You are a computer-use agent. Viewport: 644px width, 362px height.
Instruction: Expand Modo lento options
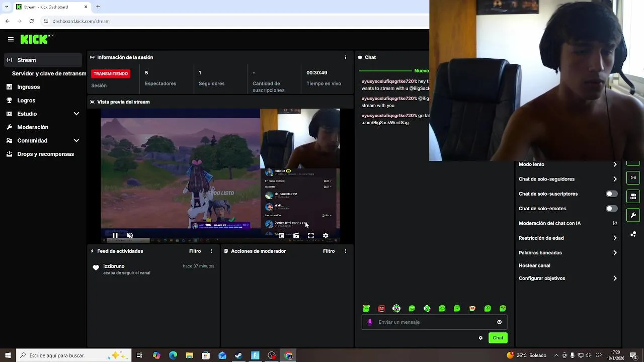coord(615,164)
